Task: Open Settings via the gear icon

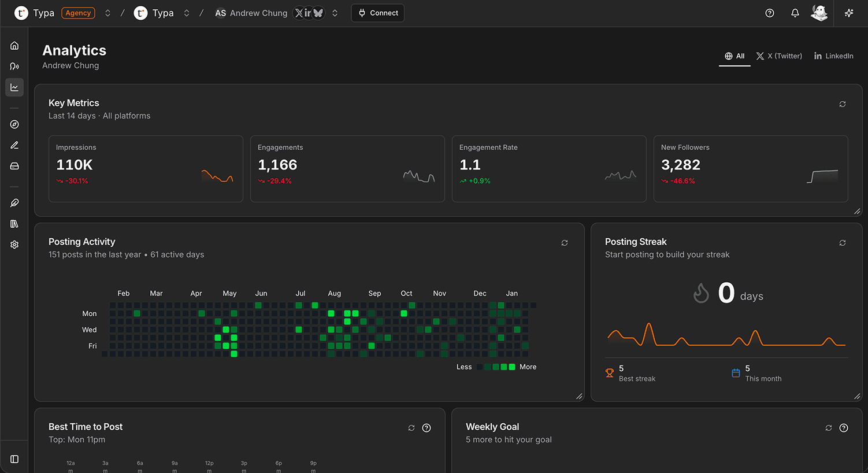Action: coord(14,244)
